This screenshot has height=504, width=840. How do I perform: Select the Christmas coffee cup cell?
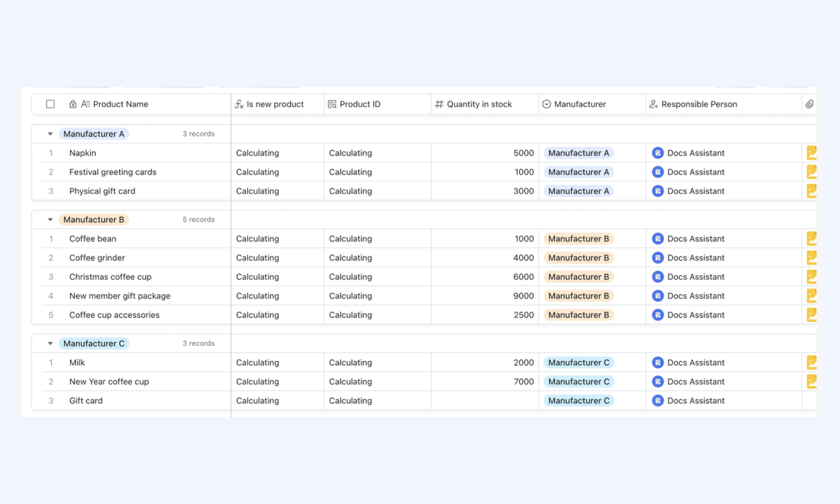(x=136, y=277)
